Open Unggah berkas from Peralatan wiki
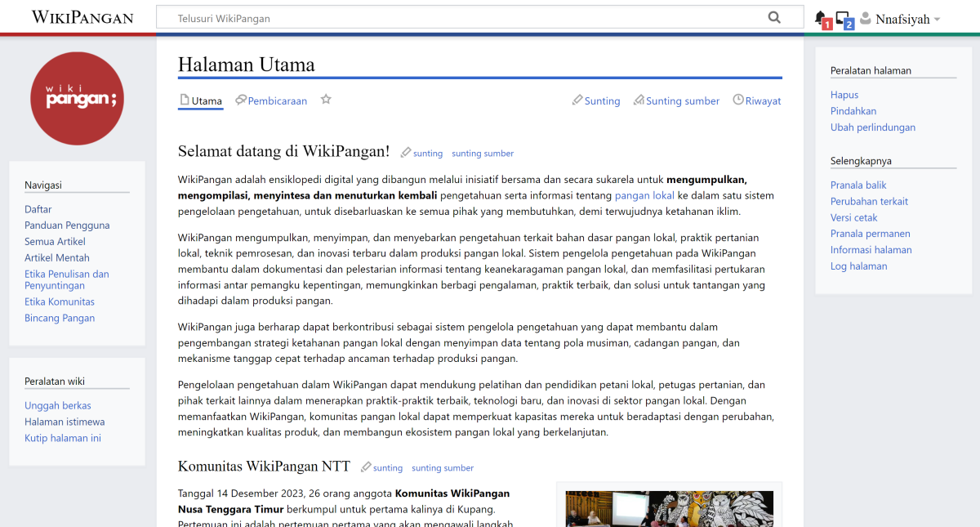Viewport: 980px width, 527px height. click(x=57, y=405)
